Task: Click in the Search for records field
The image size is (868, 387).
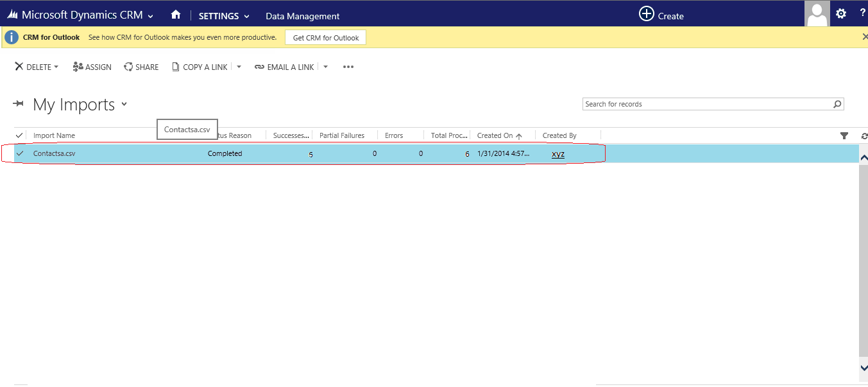Action: click(x=706, y=104)
